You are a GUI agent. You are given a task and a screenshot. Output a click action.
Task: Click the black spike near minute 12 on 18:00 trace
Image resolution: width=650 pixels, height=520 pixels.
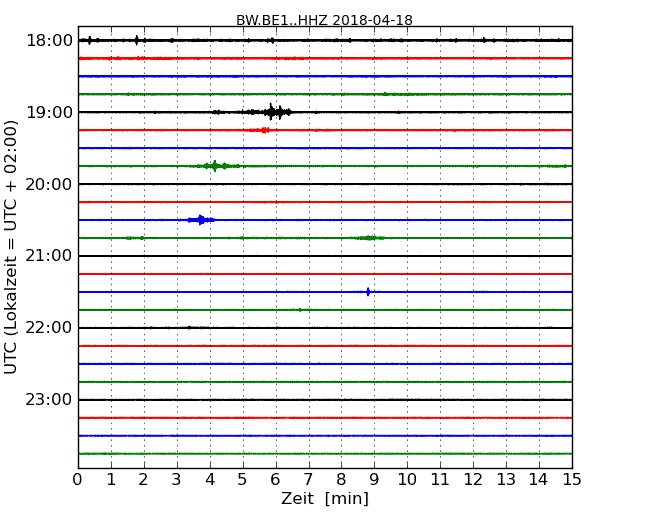pos(484,40)
